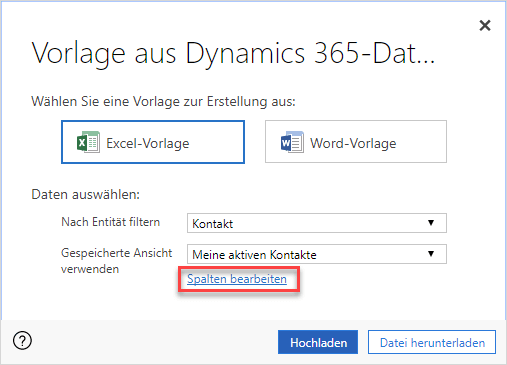Click the Daten auswählen section label
This screenshot has width=507, height=365.
pyautogui.click(x=85, y=194)
